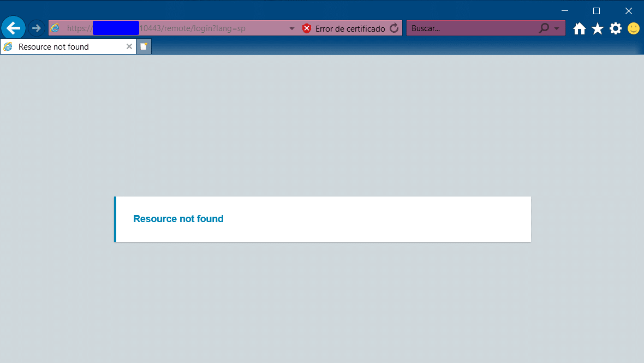Expand the address bar autocomplete dropdown
The height and width of the screenshot is (363, 644).
coord(292,28)
